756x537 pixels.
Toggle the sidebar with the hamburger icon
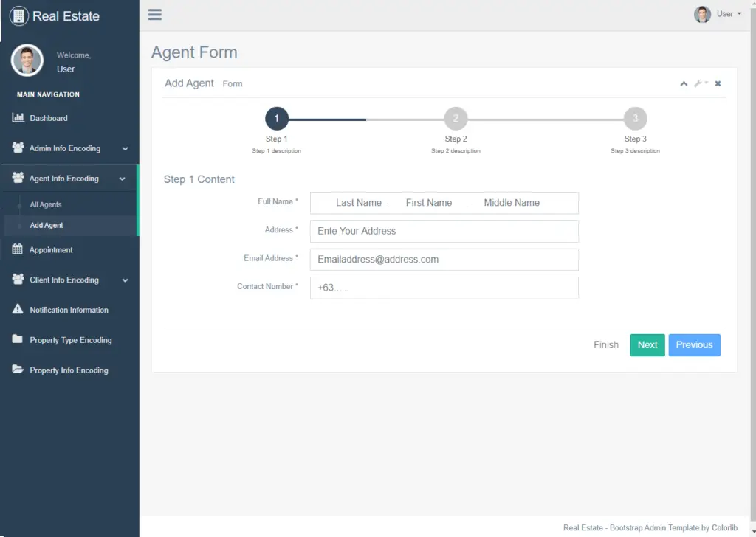(x=154, y=14)
